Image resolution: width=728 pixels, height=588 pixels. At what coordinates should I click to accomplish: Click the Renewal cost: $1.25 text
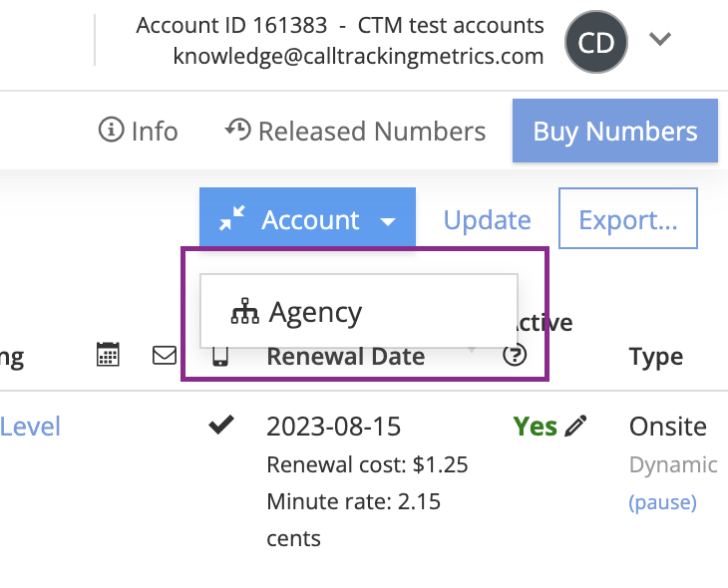tap(367, 464)
